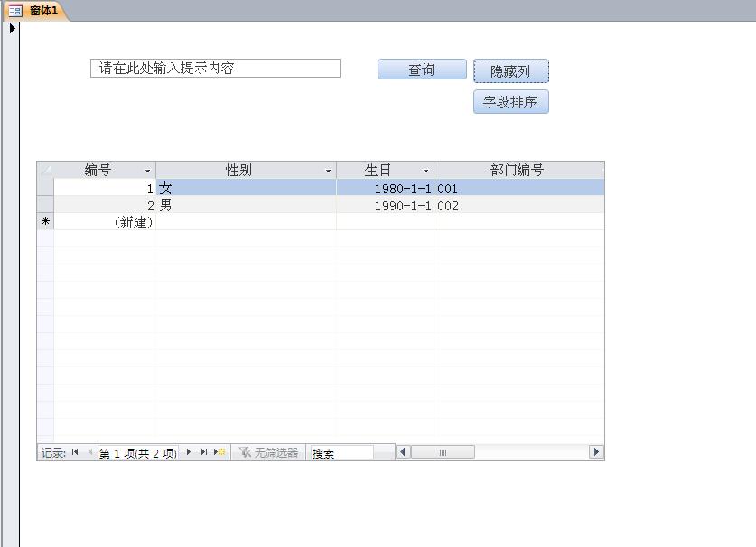Click the cell containing 男
Image resolution: width=756 pixels, height=547 pixels.
[246, 205]
